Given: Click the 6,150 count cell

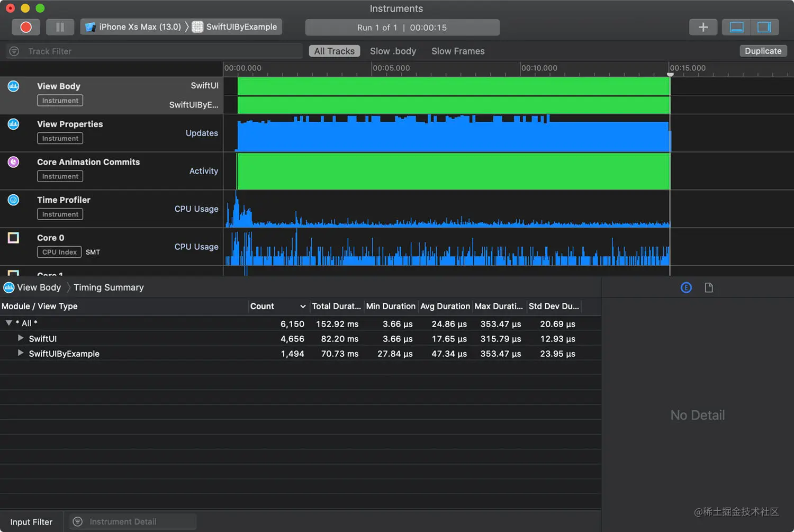Looking at the screenshot, I should (x=292, y=324).
